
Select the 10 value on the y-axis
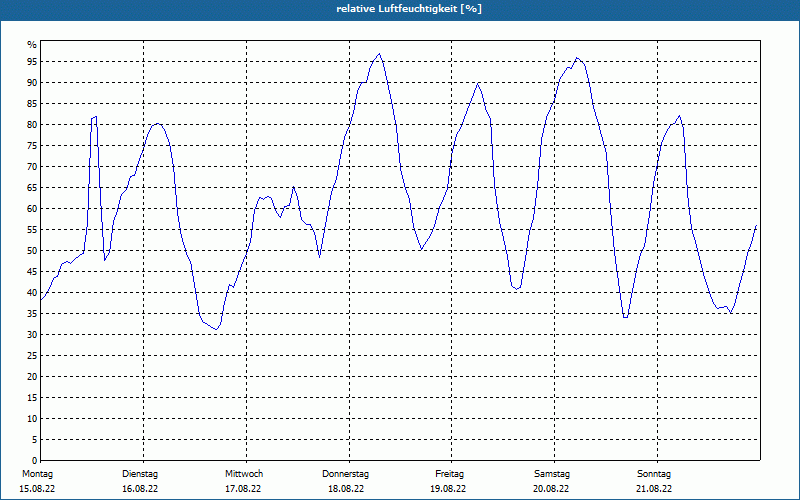(32, 418)
